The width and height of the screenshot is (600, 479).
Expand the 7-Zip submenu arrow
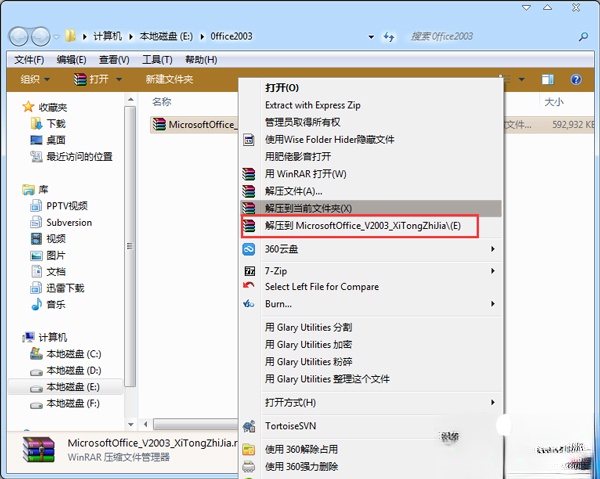492,271
